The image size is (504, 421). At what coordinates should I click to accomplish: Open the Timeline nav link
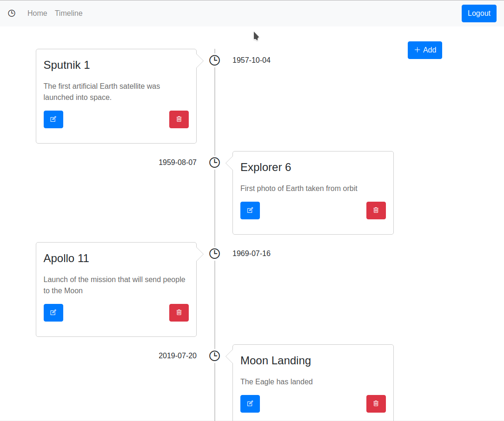[x=69, y=13]
